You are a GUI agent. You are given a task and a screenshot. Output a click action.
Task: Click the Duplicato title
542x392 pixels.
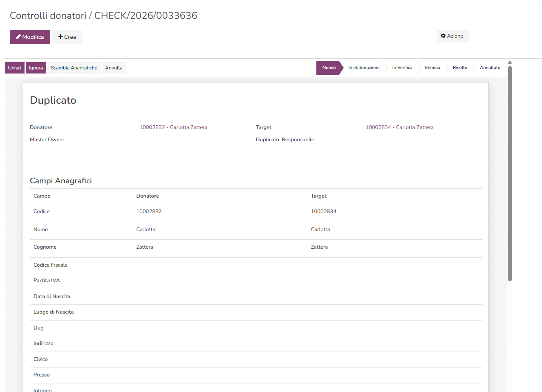pyautogui.click(x=53, y=100)
